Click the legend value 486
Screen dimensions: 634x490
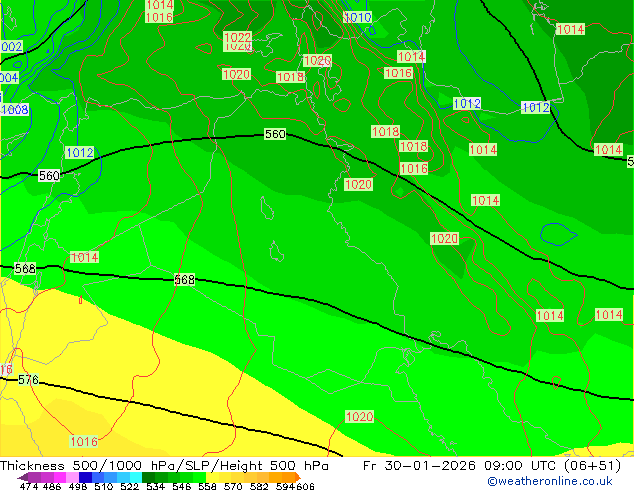pyautogui.click(x=52, y=486)
